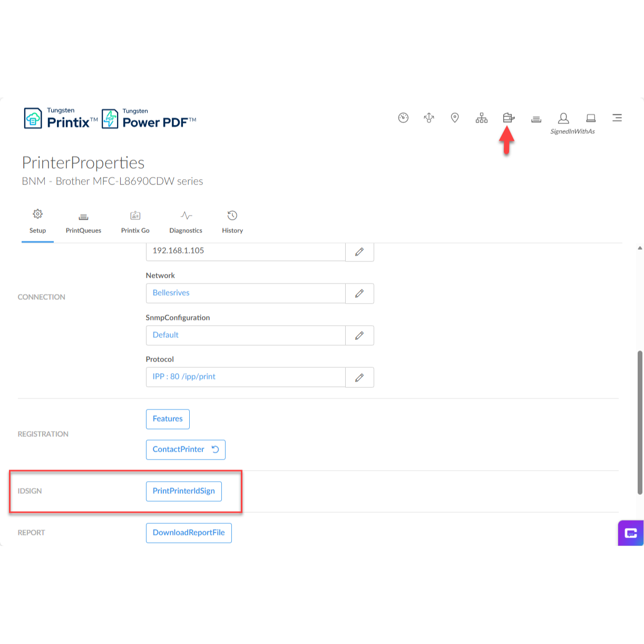This screenshot has height=644, width=644.
Task: Open the Bellesrives network link
Action: tap(171, 293)
